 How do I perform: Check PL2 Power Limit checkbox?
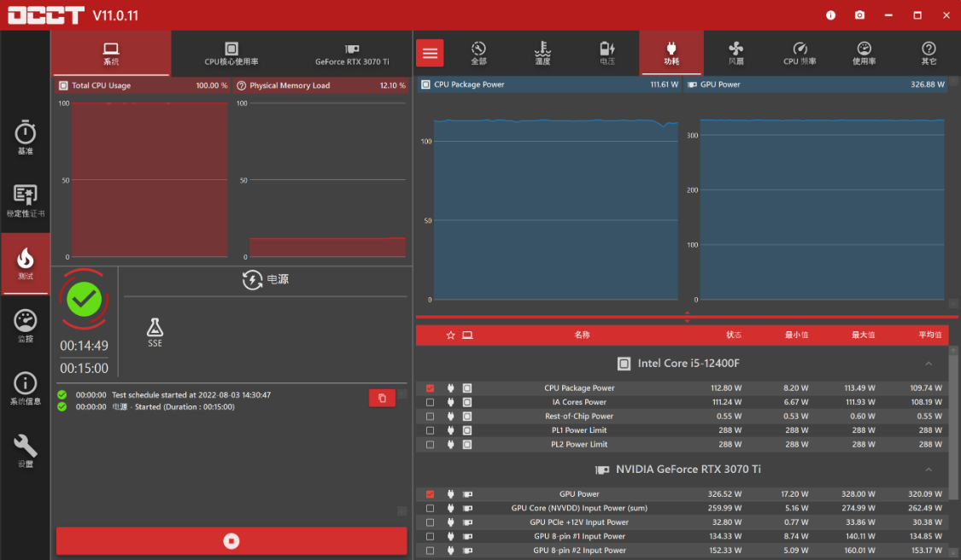coord(431,444)
